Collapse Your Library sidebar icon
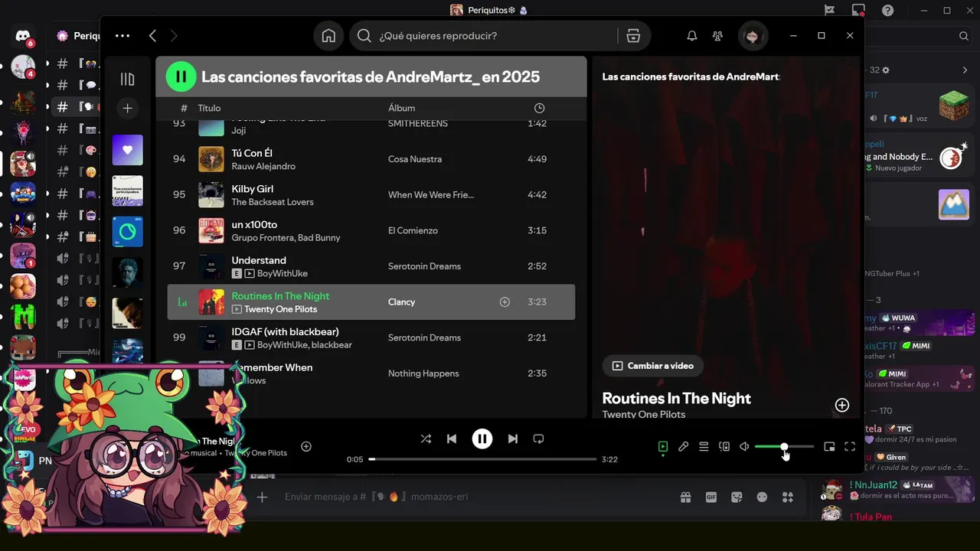This screenshot has height=551, width=980. 127,80
